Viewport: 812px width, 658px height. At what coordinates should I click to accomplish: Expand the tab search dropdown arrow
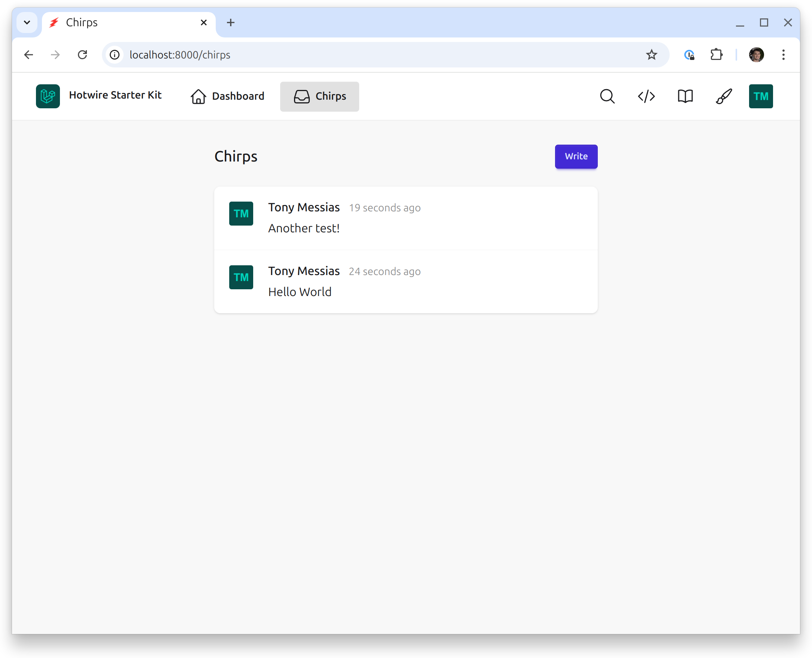[27, 23]
